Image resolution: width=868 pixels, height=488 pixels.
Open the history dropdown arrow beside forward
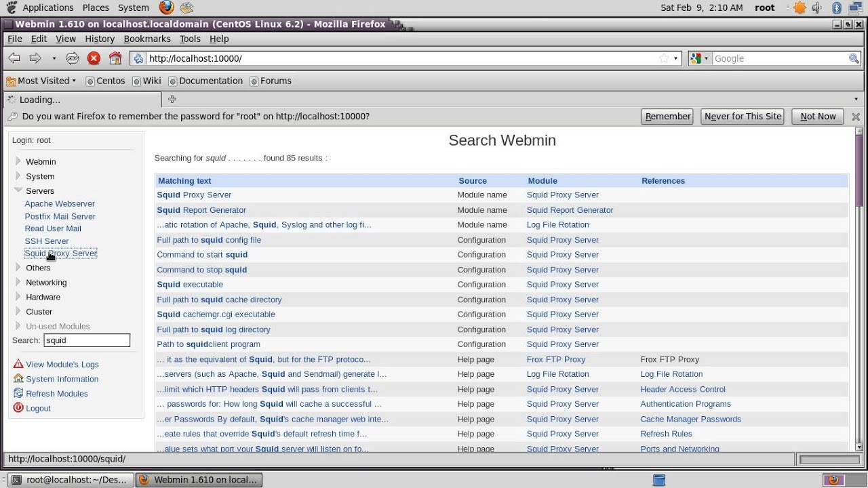tap(54, 58)
